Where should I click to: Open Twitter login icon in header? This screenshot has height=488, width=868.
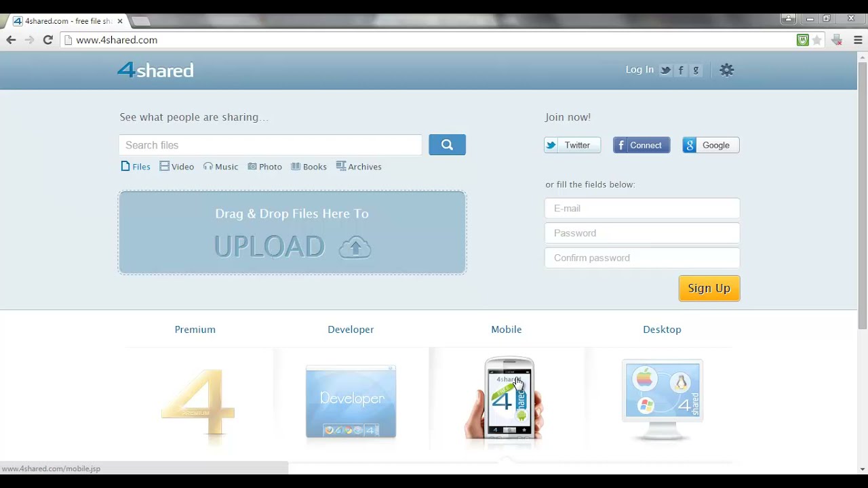pyautogui.click(x=666, y=70)
